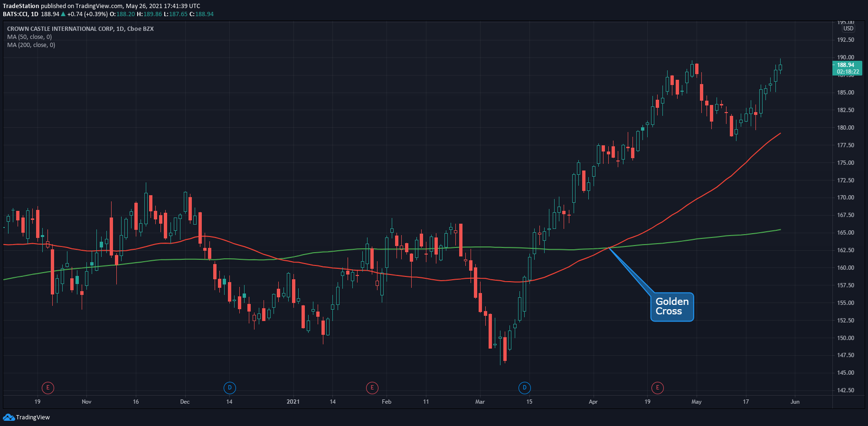
Task: Click the BATS:CCI, 1D symbol header text
Action: 20,14
